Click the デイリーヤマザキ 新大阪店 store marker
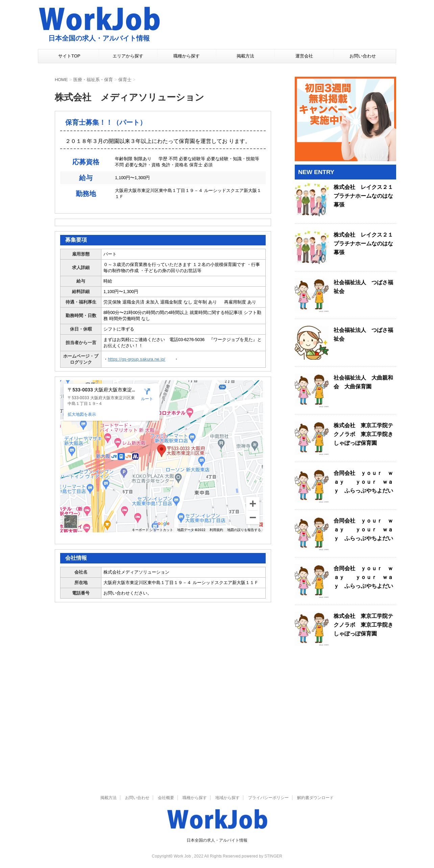The height and width of the screenshot is (868, 434). (x=72, y=451)
